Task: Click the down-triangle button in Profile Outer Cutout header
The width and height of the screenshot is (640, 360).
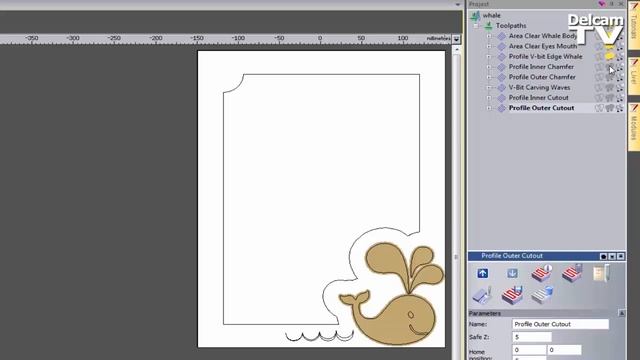Action: 612,256
